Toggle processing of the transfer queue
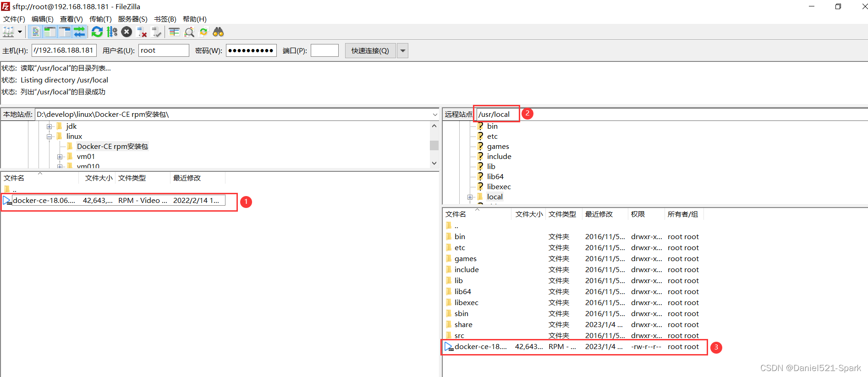 112,32
